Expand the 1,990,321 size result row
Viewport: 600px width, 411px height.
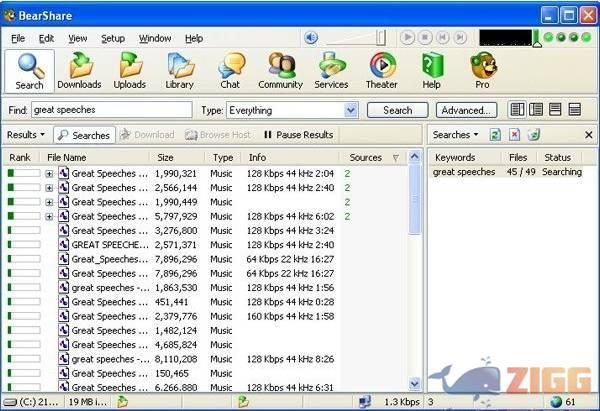click(49, 174)
